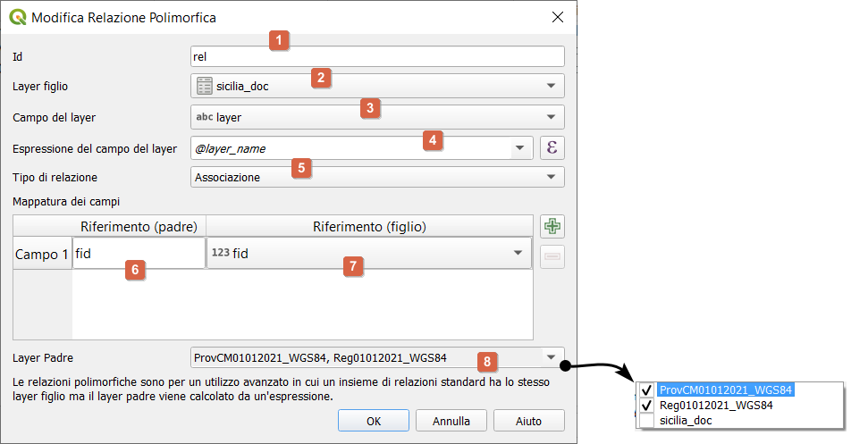This screenshot has height=444, width=868.
Task: Click the OK button
Action: 373,421
